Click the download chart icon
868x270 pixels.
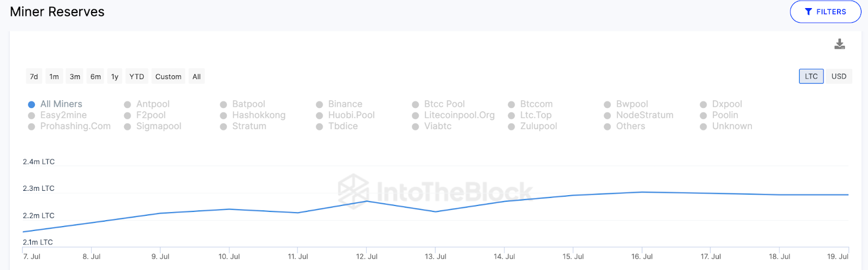[x=839, y=44]
